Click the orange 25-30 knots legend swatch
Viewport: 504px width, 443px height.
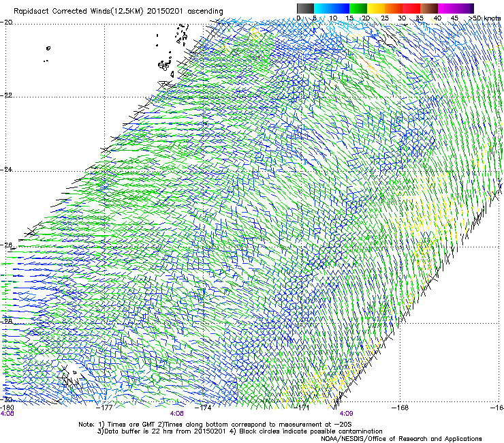394,8
